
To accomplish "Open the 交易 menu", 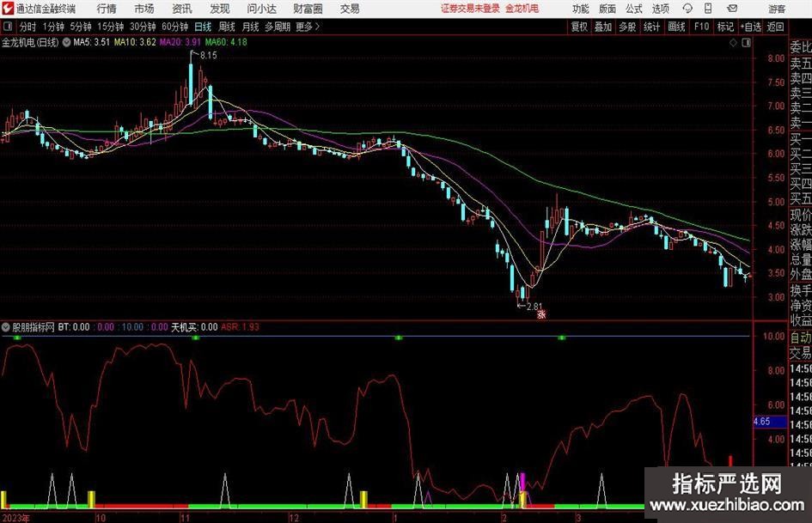I will (x=350, y=9).
